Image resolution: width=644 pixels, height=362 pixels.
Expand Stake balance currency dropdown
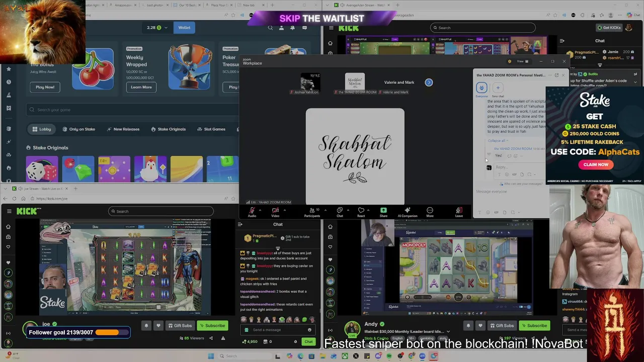[166, 28]
